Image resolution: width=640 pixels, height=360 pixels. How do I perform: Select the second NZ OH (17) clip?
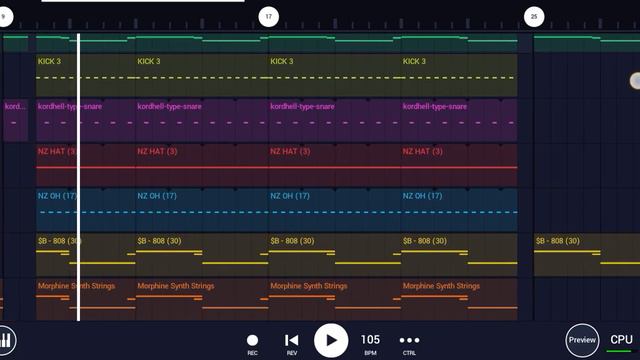tap(202, 210)
